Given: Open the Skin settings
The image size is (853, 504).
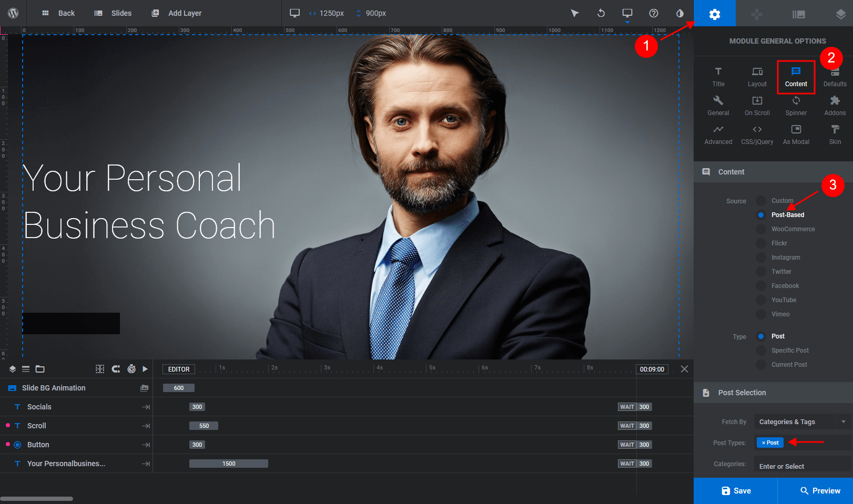Looking at the screenshot, I should pyautogui.click(x=835, y=135).
